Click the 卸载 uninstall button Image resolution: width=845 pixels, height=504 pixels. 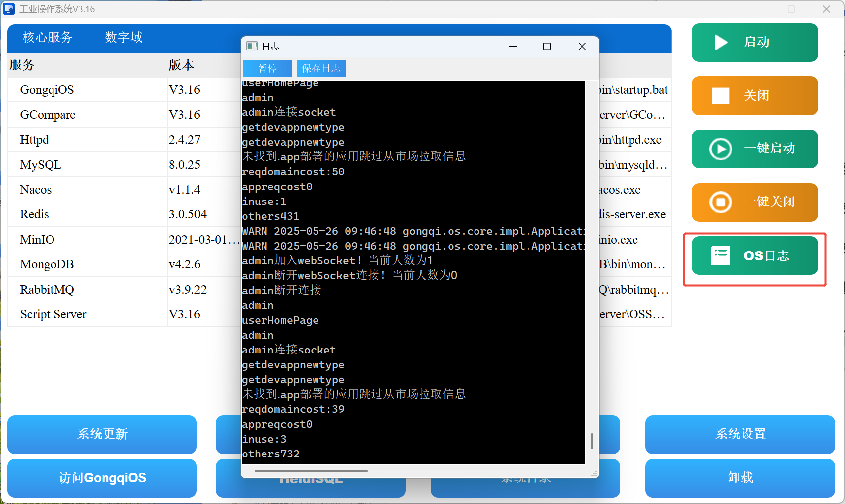click(x=740, y=478)
